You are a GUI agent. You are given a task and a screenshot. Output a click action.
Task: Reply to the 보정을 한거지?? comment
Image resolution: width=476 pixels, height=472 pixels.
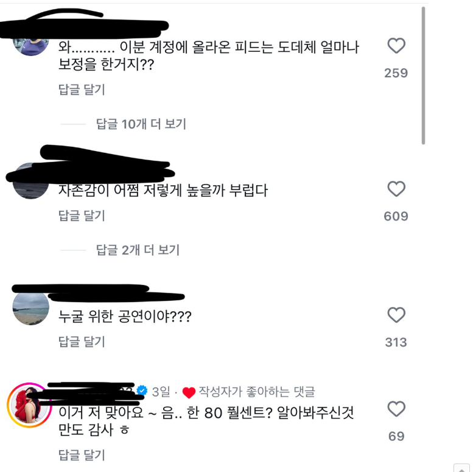[x=82, y=90]
